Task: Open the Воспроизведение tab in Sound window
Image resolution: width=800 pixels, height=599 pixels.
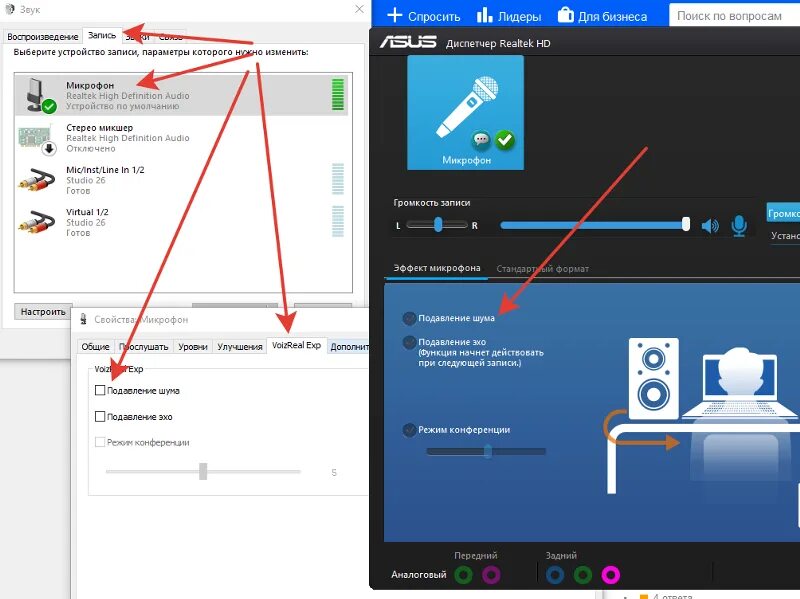Action: [x=43, y=37]
